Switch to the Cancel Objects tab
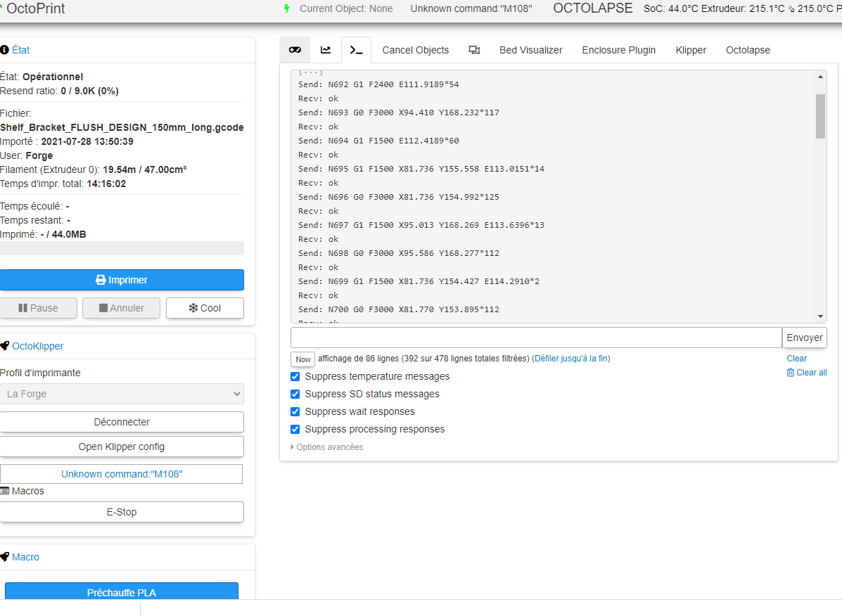The width and height of the screenshot is (842, 616). point(415,50)
